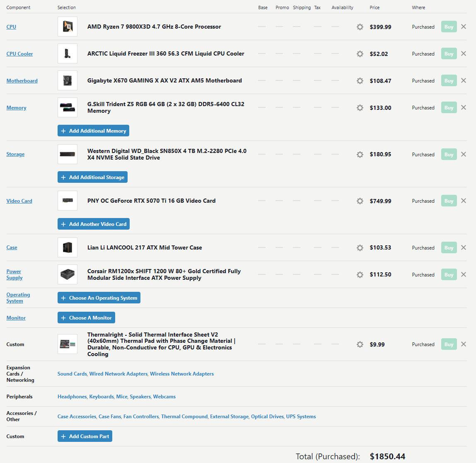Viewport: 476px width, 463px height.
Task: Open settings gear for G.Skill Trident memory
Action: [360, 107]
